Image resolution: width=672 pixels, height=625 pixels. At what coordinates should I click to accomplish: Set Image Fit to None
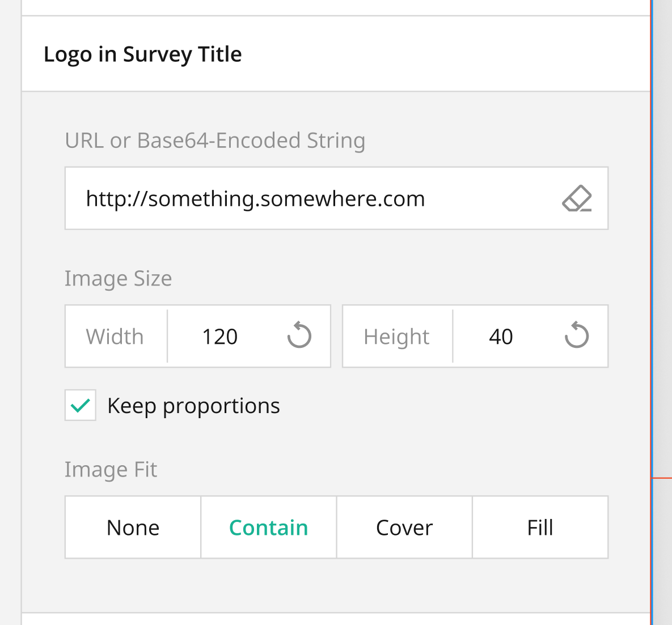pos(133,528)
